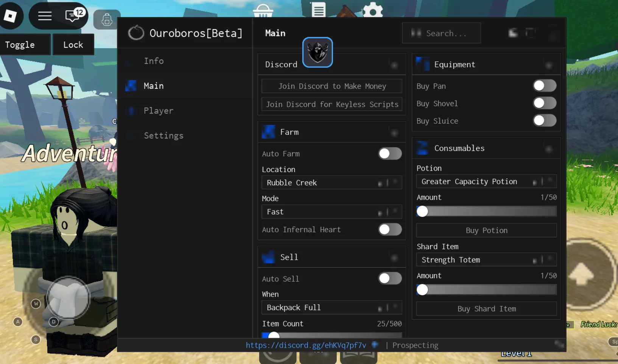Open the gear settings icon at top

373,10
